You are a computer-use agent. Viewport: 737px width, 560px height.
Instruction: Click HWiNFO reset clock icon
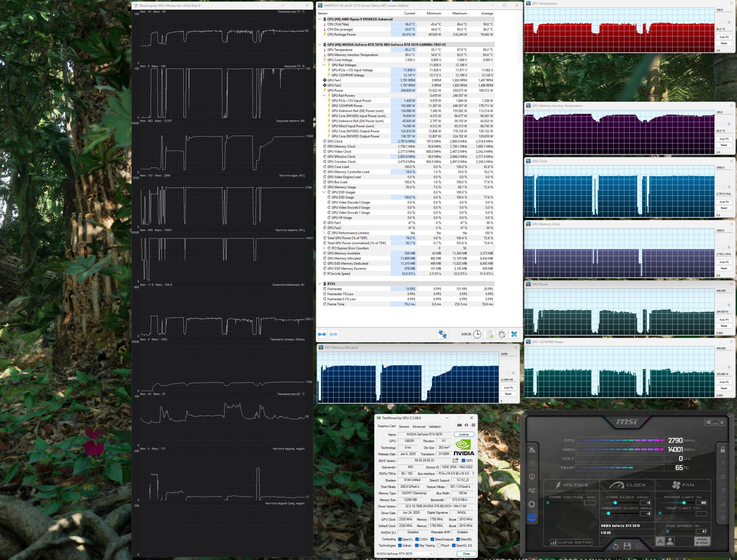pos(477,334)
